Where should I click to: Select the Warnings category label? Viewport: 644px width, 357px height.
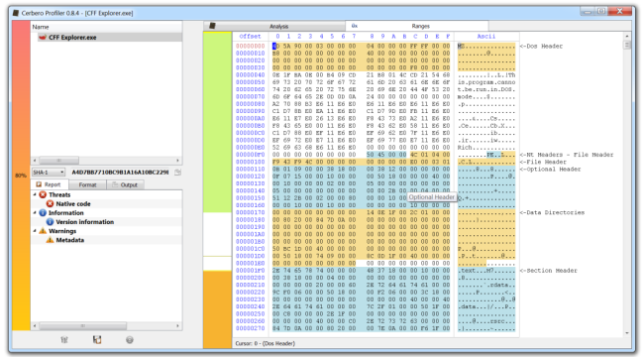click(62, 231)
